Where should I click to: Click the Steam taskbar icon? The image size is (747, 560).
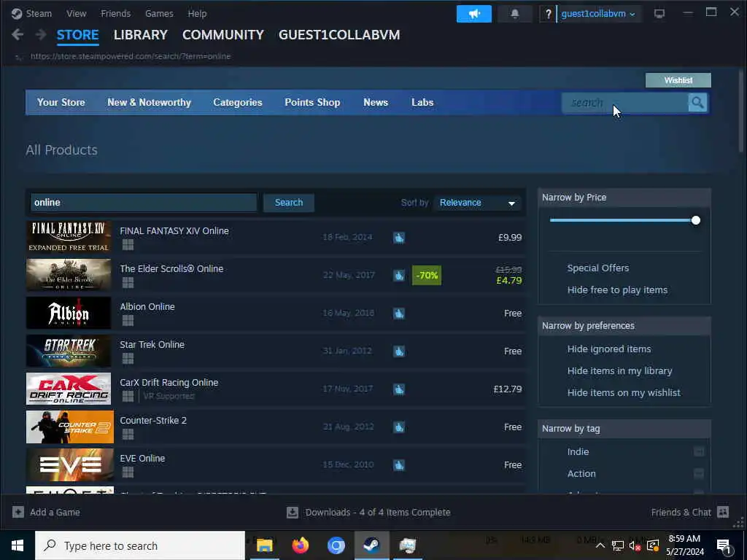(371, 545)
